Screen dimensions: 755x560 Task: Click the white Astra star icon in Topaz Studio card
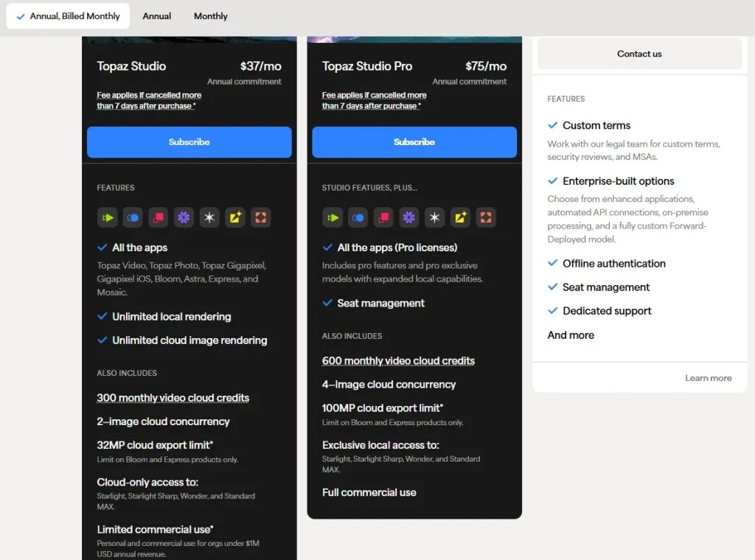coord(209,217)
